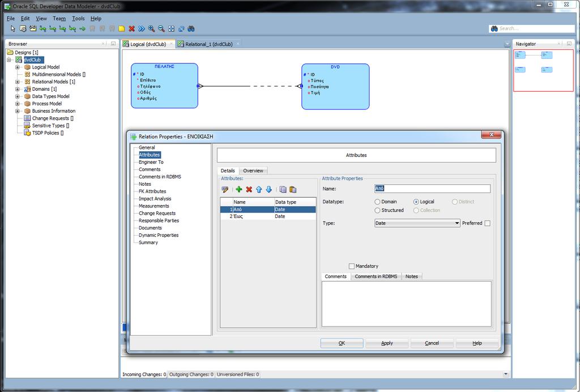
Task: Expand the Process Model node
Action: click(18, 104)
